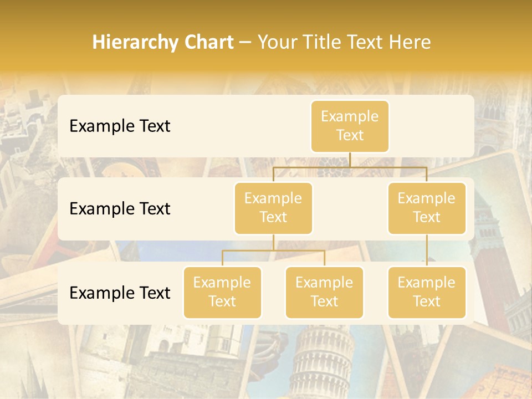Select the "Your Title Text Here" title portion
Viewport: 532px width, 399px height.
click(x=344, y=42)
